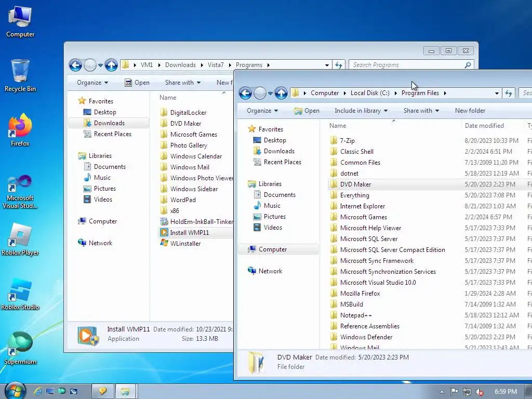Open Organize menu in Program Files window
The height and width of the screenshot is (399, 532).
262,111
